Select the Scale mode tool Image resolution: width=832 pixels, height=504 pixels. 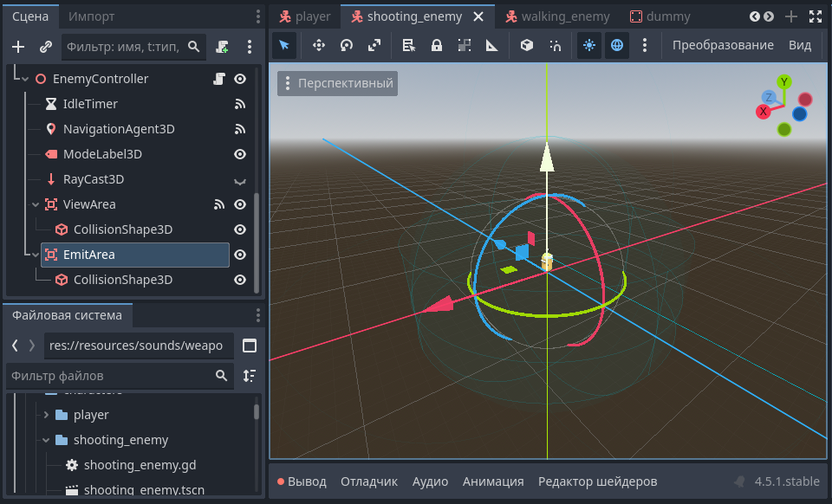tap(374, 46)
